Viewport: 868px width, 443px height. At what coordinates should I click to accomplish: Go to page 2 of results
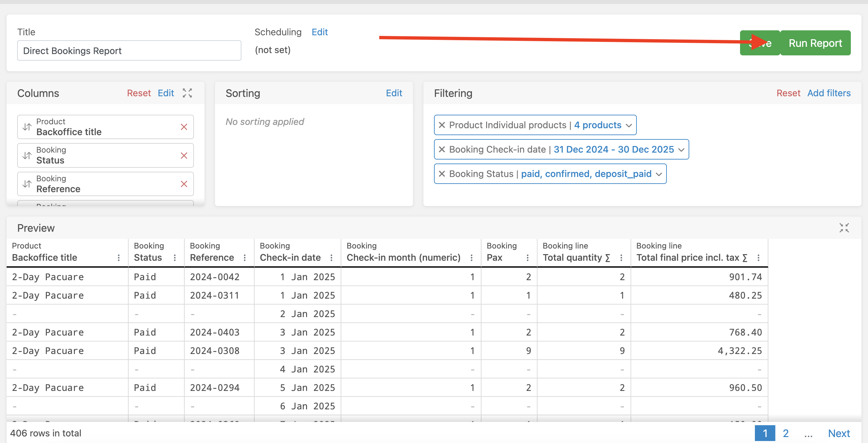786,433
